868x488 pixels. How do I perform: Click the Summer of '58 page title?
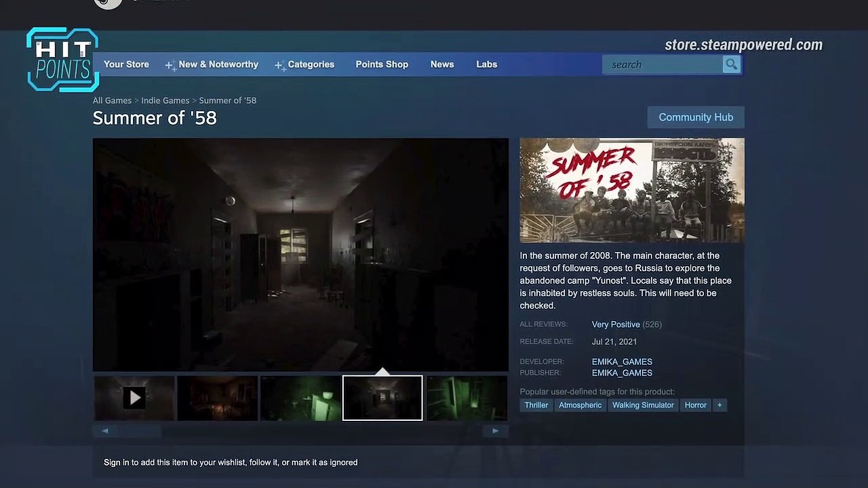pos(155,118)
